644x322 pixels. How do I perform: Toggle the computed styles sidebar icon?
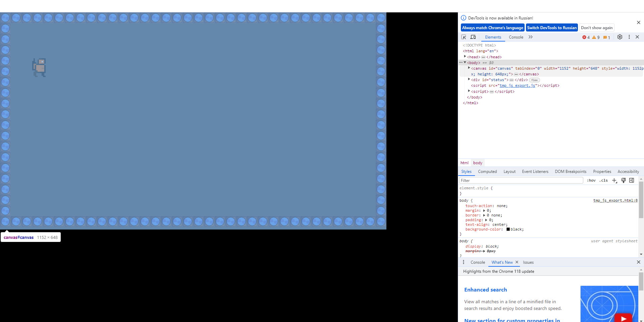(632, 180)
